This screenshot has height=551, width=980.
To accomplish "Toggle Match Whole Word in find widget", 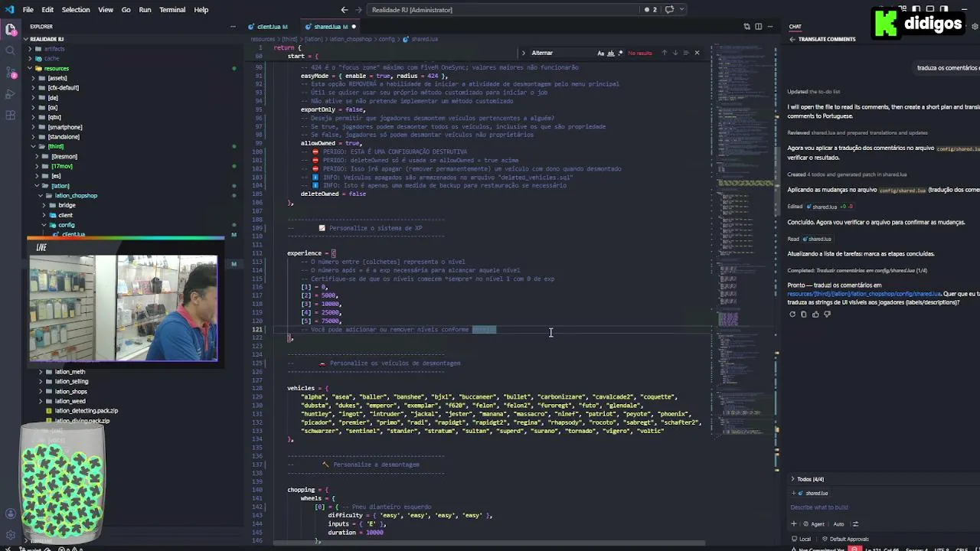I will (x=611, y=53).
